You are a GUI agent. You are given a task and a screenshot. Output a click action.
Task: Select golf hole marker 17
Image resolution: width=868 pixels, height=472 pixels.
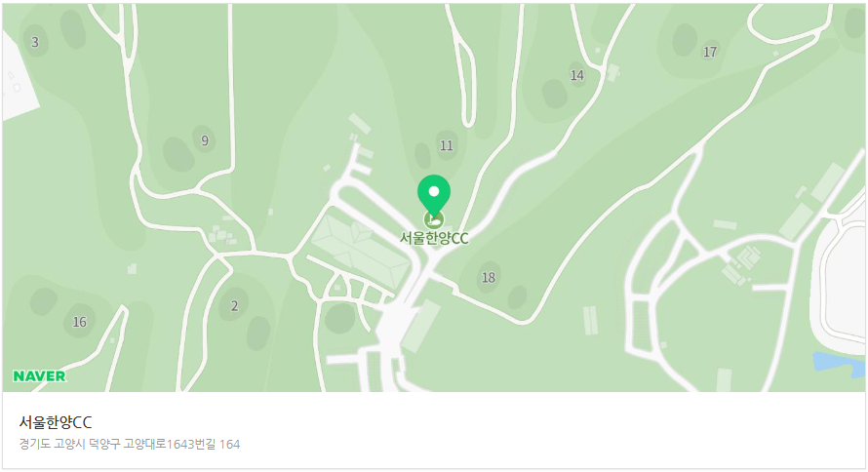710,52
